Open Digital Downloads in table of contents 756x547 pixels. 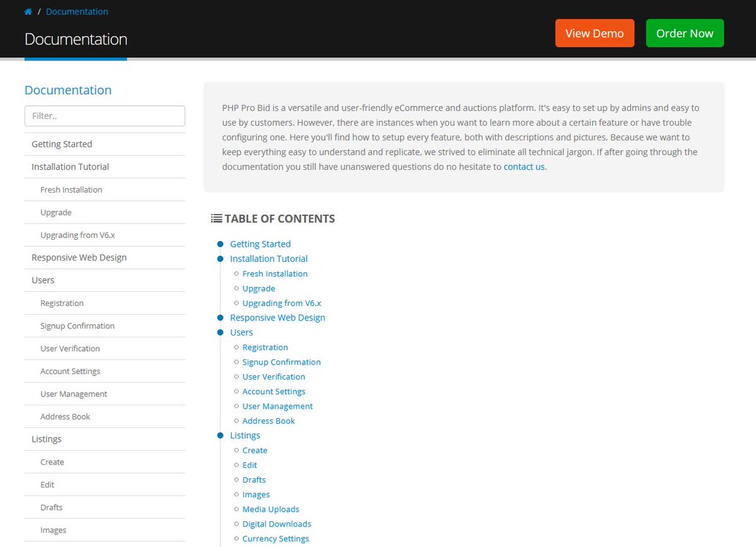point(277,524)
